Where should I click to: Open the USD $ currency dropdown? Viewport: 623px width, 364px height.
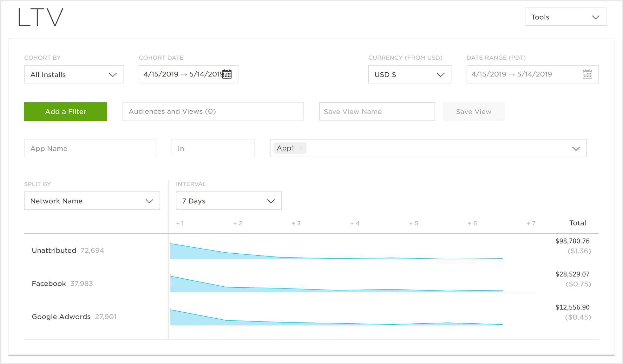(409, 75)
